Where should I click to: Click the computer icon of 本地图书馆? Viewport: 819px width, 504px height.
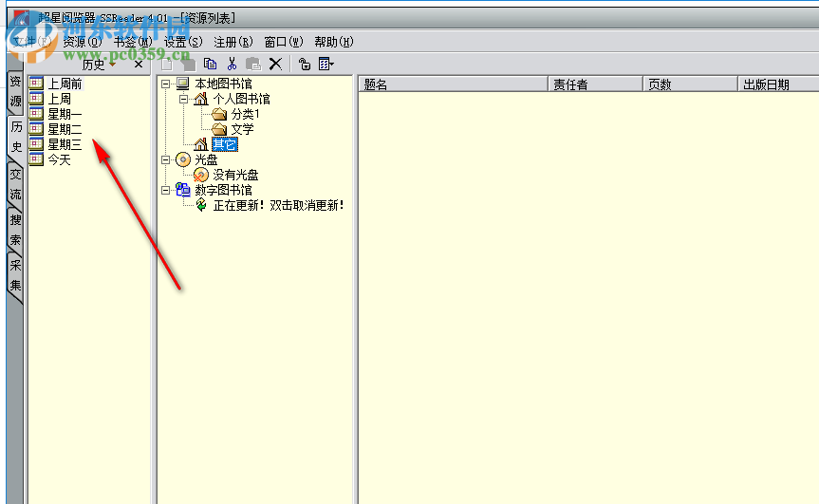tap(183, 84)
